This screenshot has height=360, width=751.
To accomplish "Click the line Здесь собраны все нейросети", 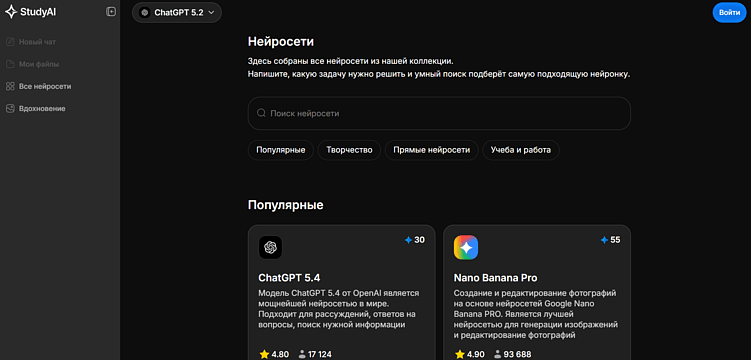I will pyautogui.click(x=350, y=62).
